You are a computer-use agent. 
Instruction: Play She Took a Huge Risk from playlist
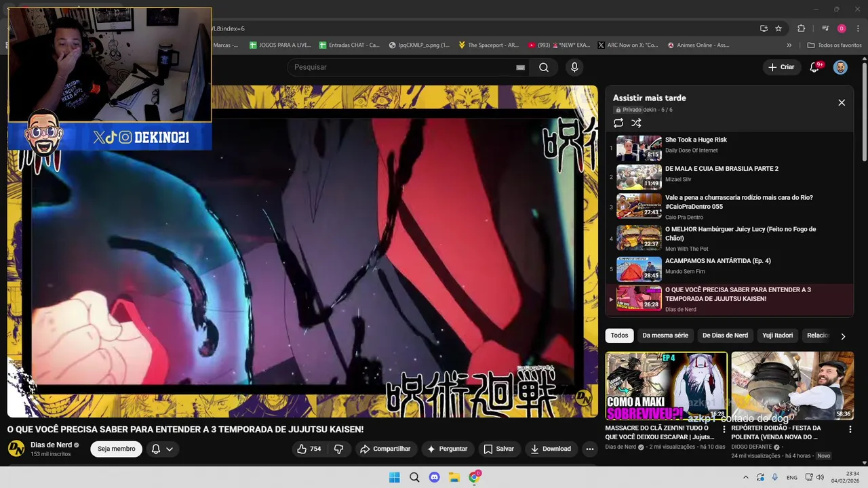(x=729, y=148)
